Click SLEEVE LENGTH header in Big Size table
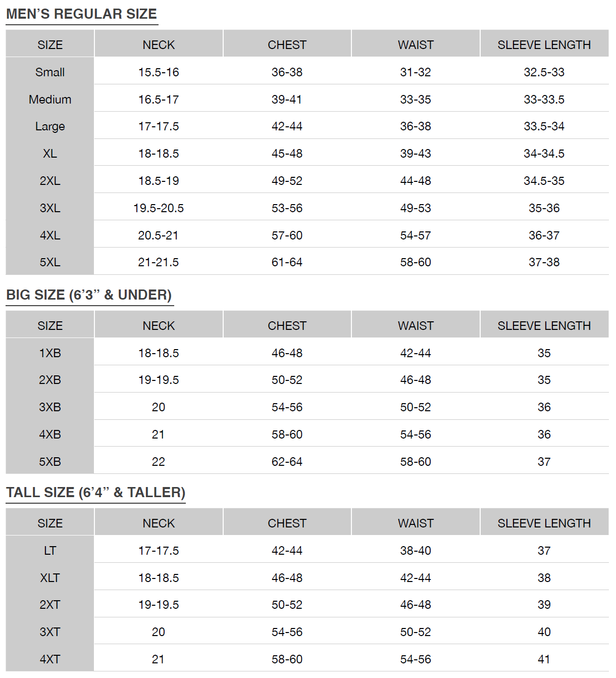 (x=544, y=326)
